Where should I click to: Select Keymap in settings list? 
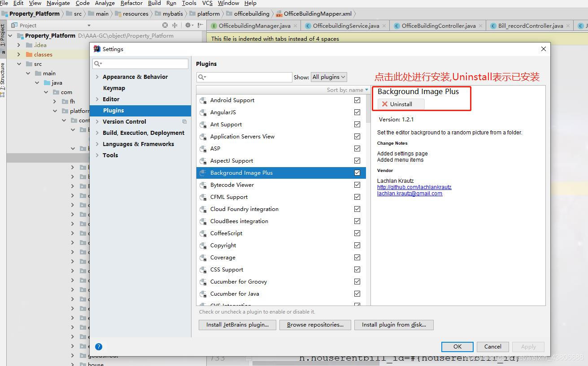[114, 88]
